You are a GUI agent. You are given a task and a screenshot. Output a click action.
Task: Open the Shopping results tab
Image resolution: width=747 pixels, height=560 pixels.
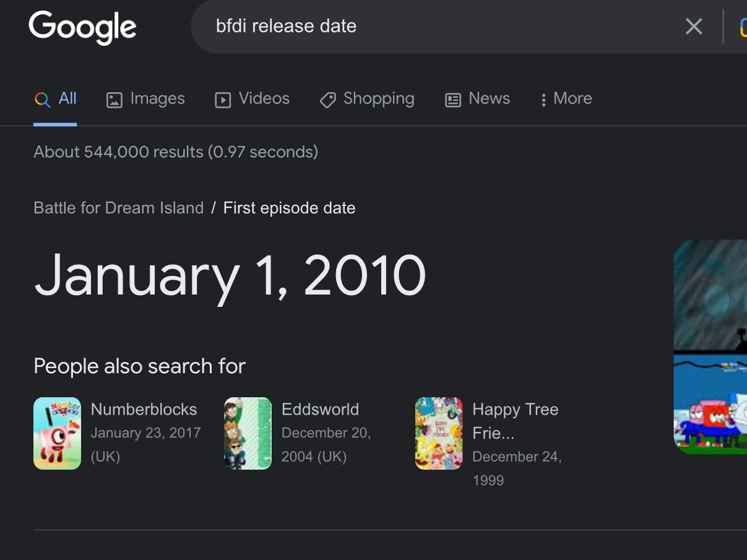pyautogui.click(x=379, y=98)
